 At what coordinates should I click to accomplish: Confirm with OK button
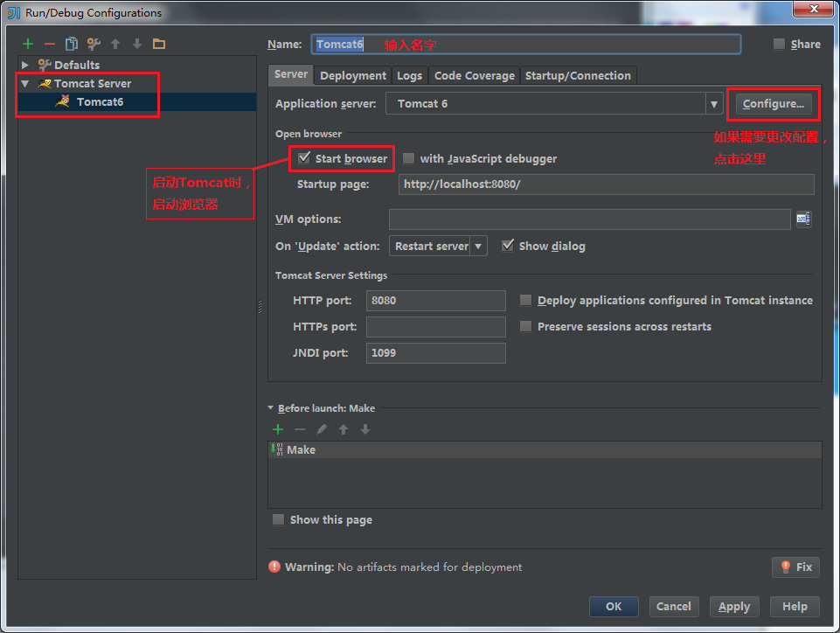coord(614,606)
